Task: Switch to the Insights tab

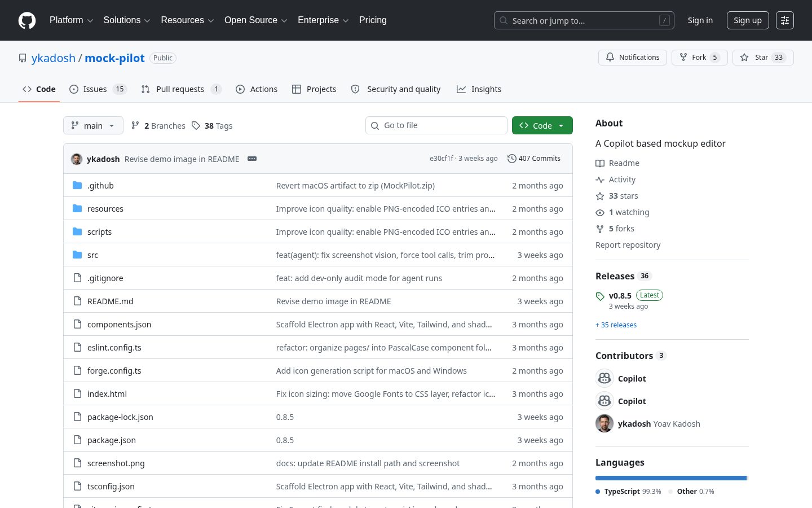Action: [x=479, y=89]
